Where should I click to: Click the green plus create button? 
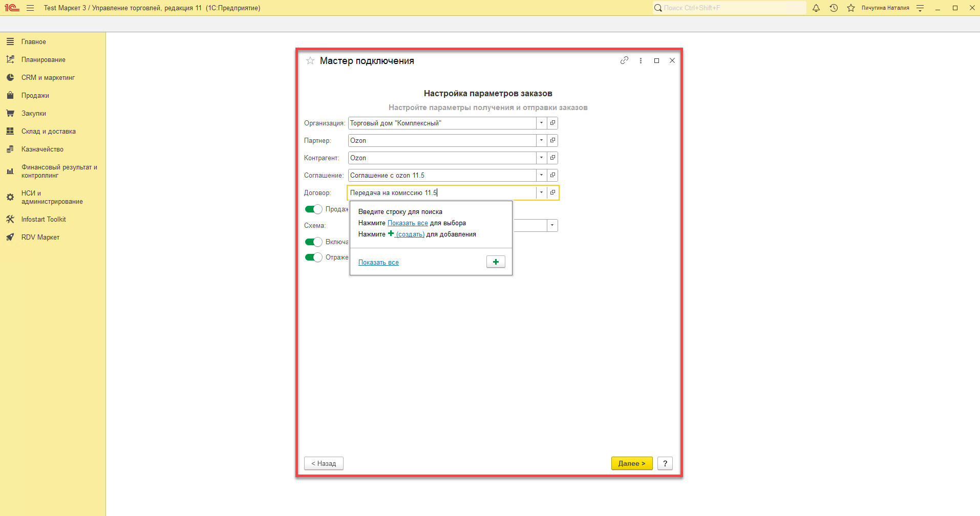pyautogui.click(x=495, y=262)
